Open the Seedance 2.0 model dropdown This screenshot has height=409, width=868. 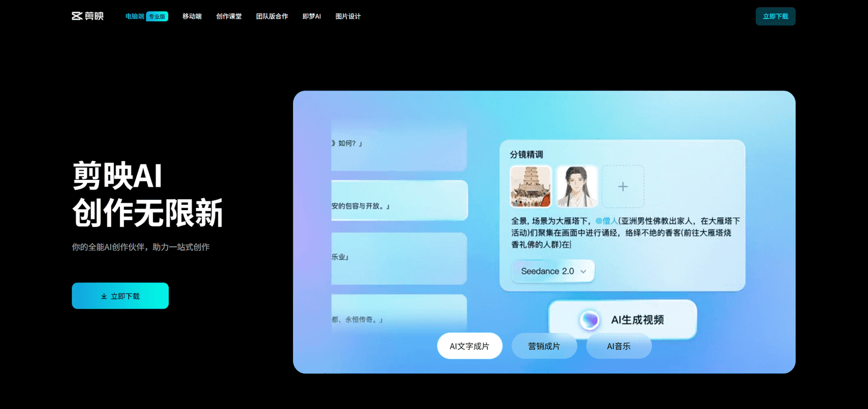(x=553, y=271)
